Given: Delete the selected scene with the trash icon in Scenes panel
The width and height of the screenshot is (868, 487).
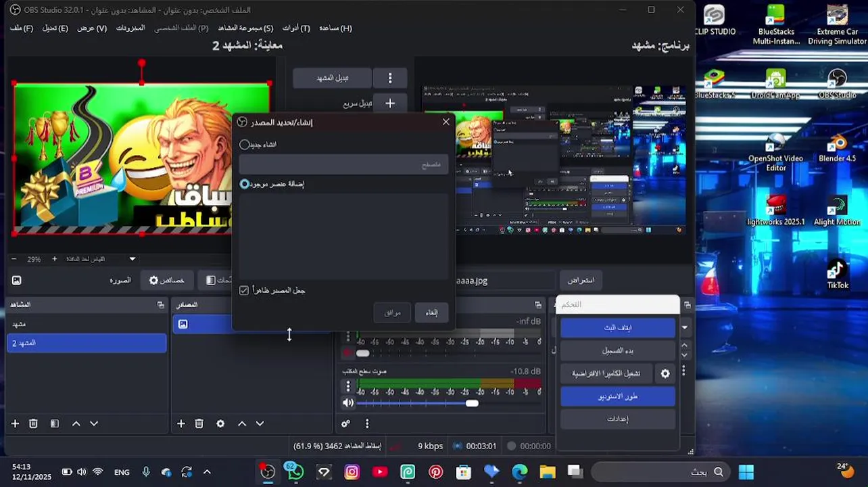Looking at the screenshot, I should pos(33,423).
